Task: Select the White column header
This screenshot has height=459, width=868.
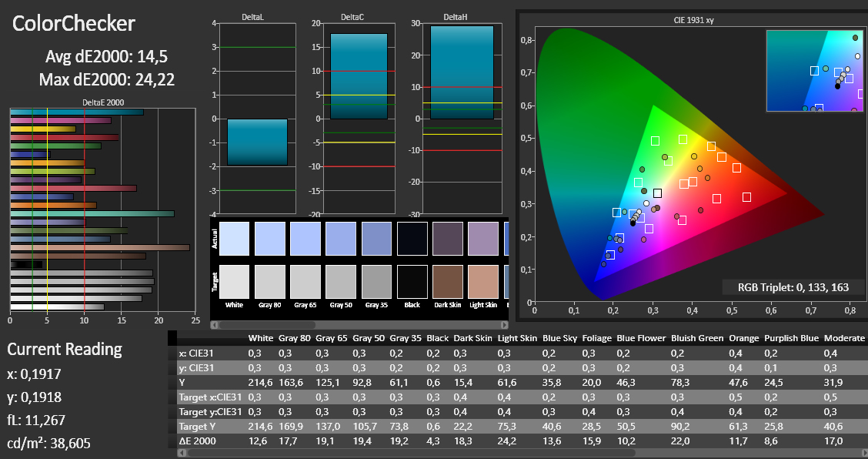Action: [x=260, y=338]
